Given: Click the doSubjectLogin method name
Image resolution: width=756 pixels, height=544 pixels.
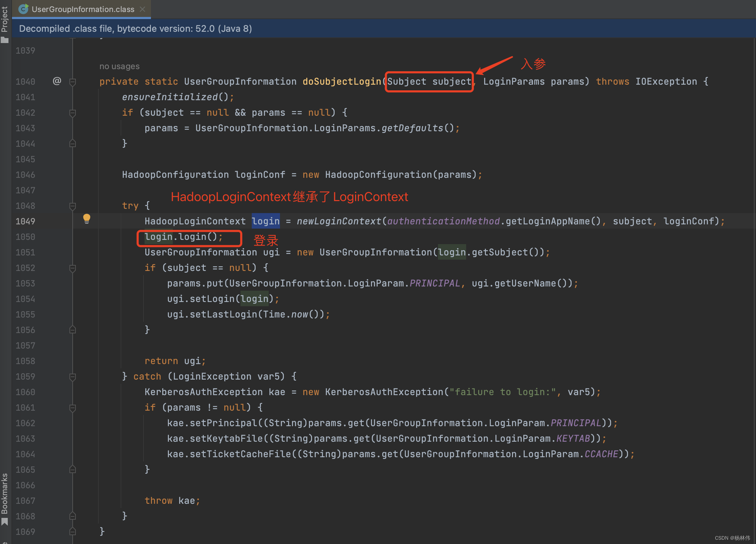Looking at the screenshot, I should click(342, 81).
